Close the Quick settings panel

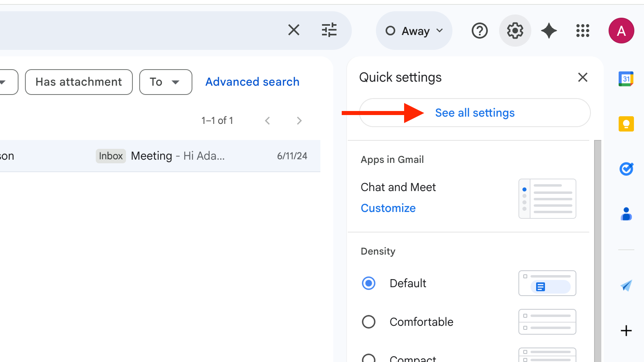pos(582,77)
